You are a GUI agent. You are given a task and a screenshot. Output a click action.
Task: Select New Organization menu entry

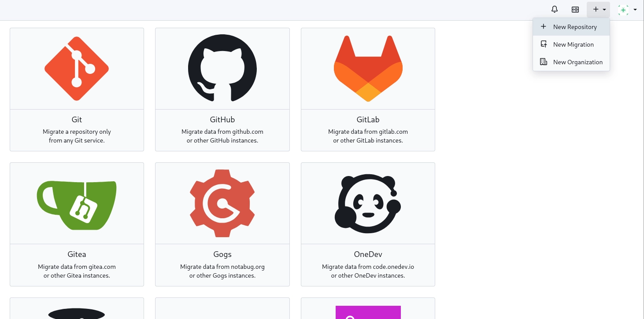point(577,62)
